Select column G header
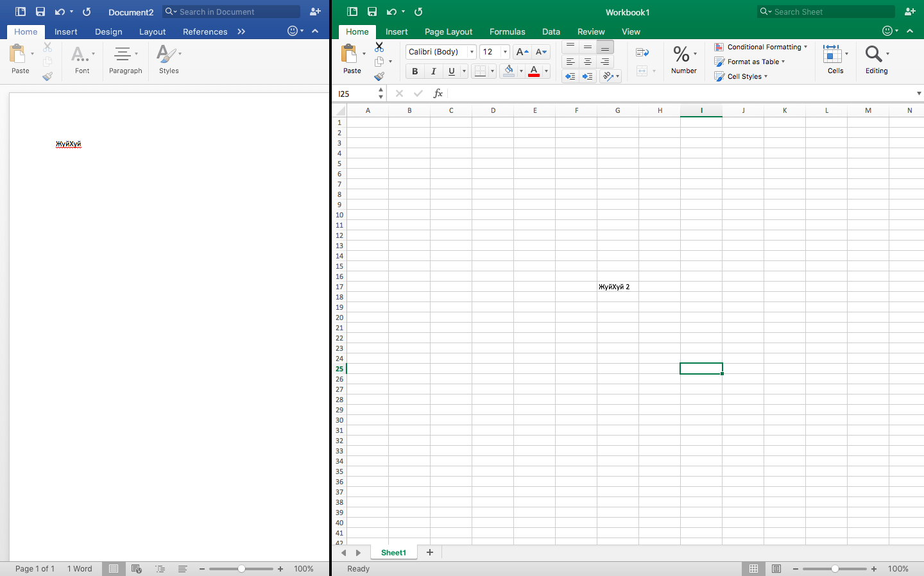Image resolution: width=924 pixels, height=576 pixels. pyautogui.click(x=617, y=110)
